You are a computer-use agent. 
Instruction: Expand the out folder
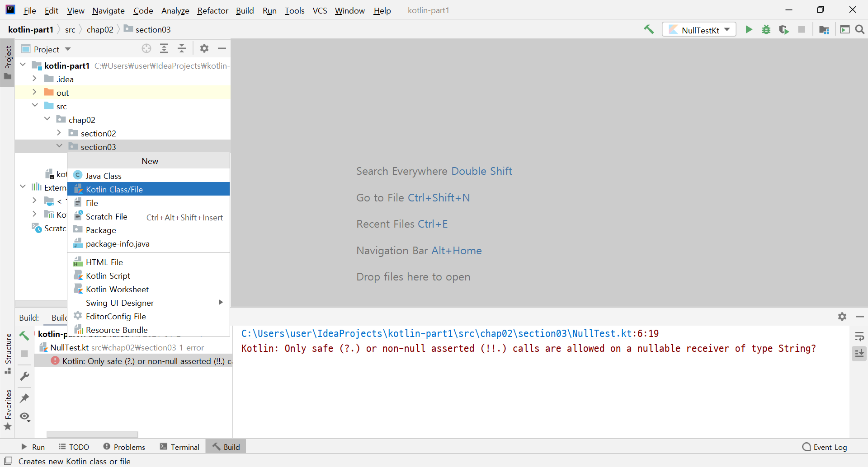[35, 92]
